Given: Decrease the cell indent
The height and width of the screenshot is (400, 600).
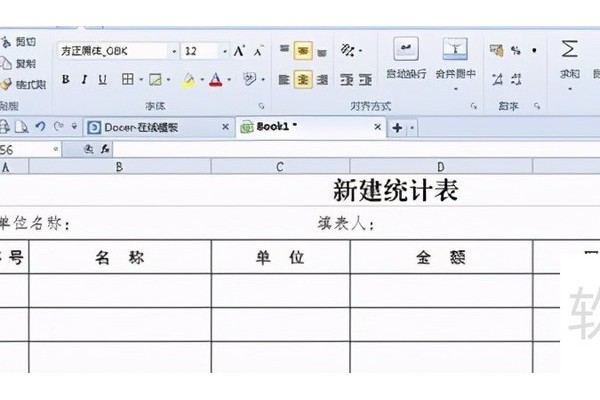Looking at the screenshot, I should click(x=347, y=80).
